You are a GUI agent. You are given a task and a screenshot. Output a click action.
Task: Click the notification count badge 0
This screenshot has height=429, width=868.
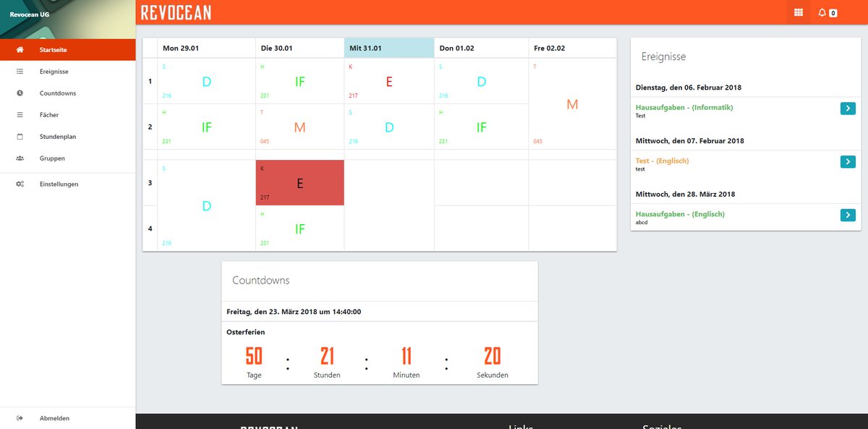point(833,13)
